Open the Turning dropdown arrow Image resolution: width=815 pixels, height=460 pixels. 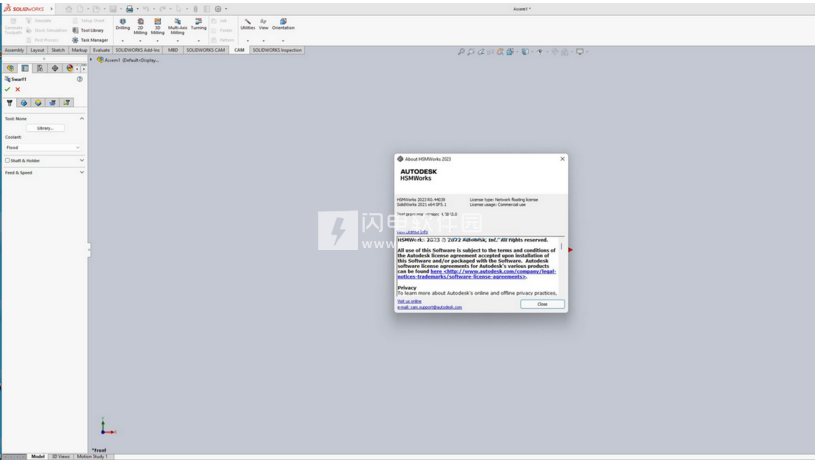[x=199, y=41]
